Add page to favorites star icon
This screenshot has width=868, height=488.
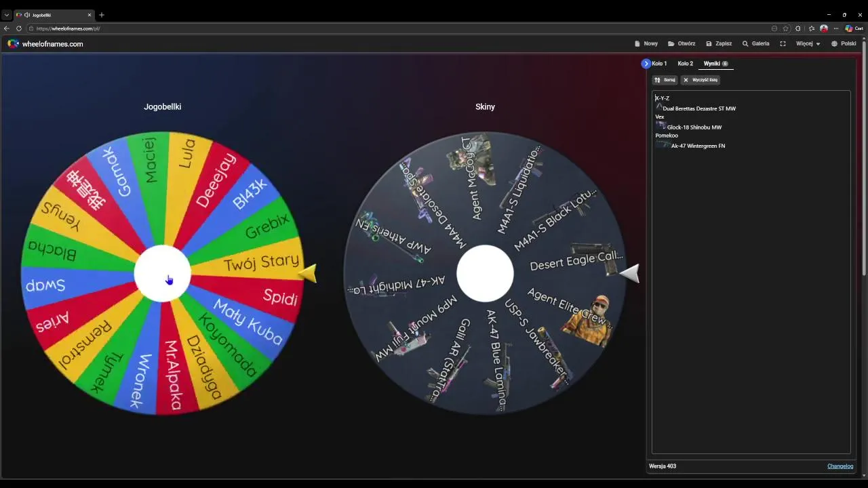click(x=786, y=28)
